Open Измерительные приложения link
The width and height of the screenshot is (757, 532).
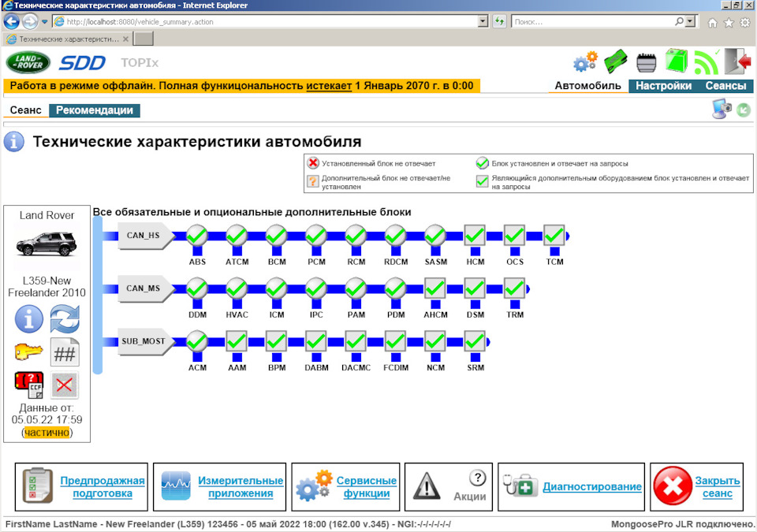pyautogui.click(x=241, y=486)
